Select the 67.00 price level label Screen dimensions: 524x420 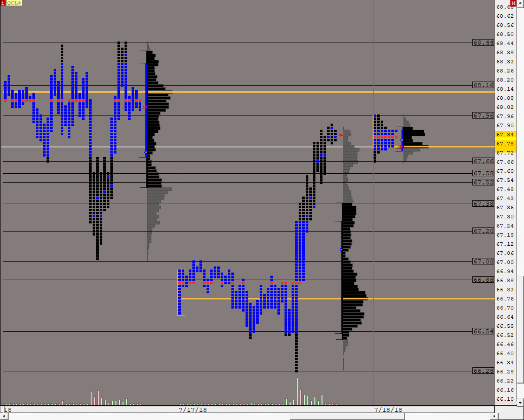(x=483, y=261)
